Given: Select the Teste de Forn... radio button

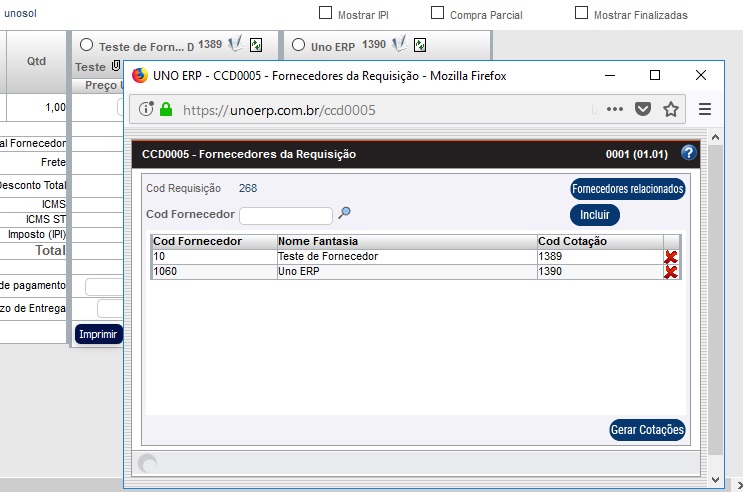Looking at the screenshot, I should click(x=86, y=45).
